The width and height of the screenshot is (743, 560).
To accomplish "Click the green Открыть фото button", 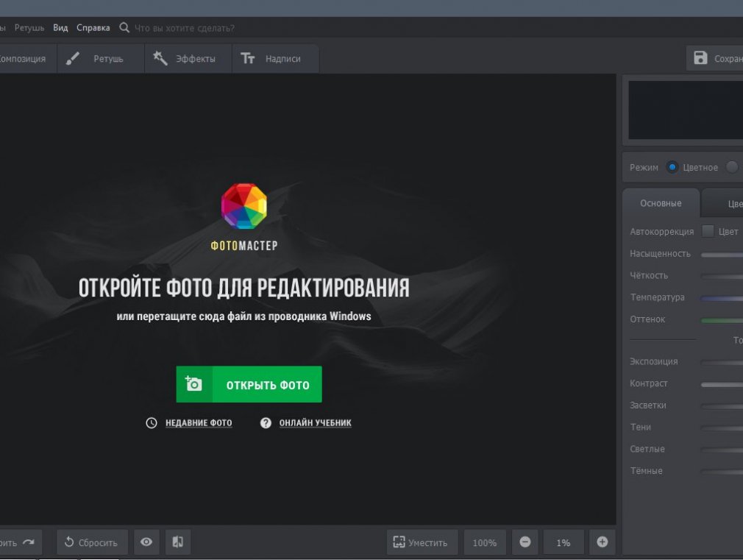I will [249, 384].
